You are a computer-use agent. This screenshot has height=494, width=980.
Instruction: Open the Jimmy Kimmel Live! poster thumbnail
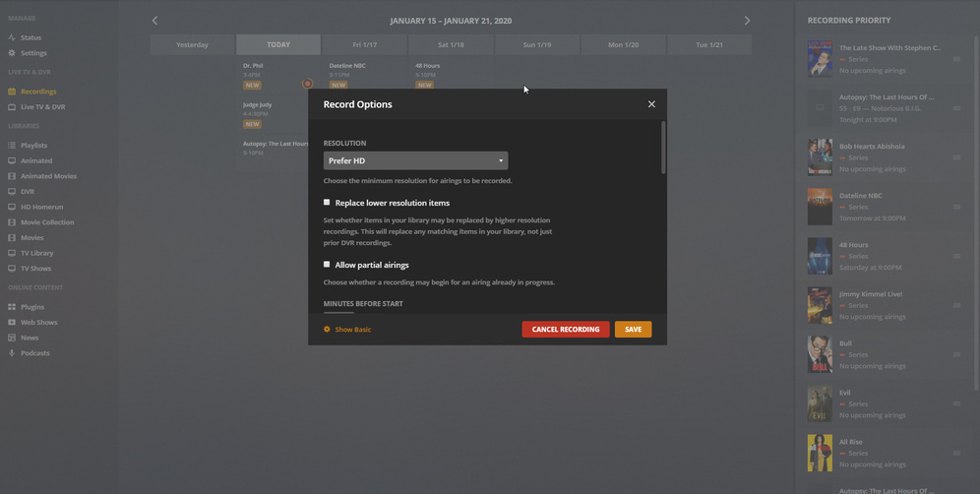(820, 305)
